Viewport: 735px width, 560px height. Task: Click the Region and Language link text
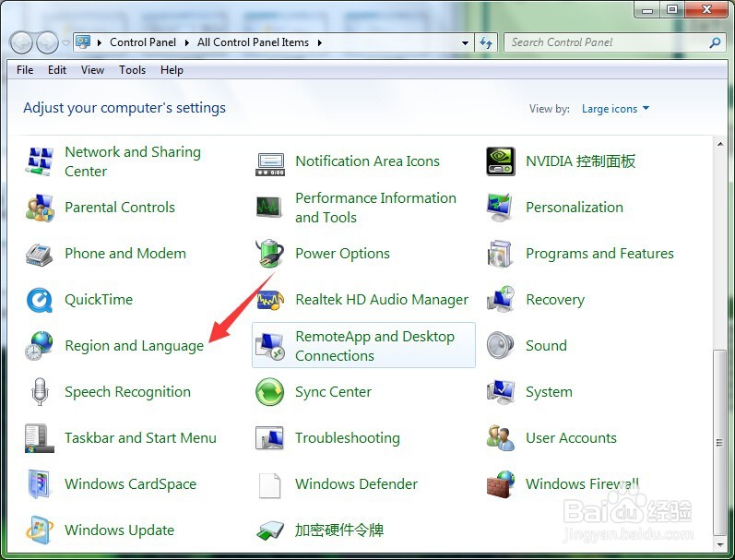pos(135,346)
